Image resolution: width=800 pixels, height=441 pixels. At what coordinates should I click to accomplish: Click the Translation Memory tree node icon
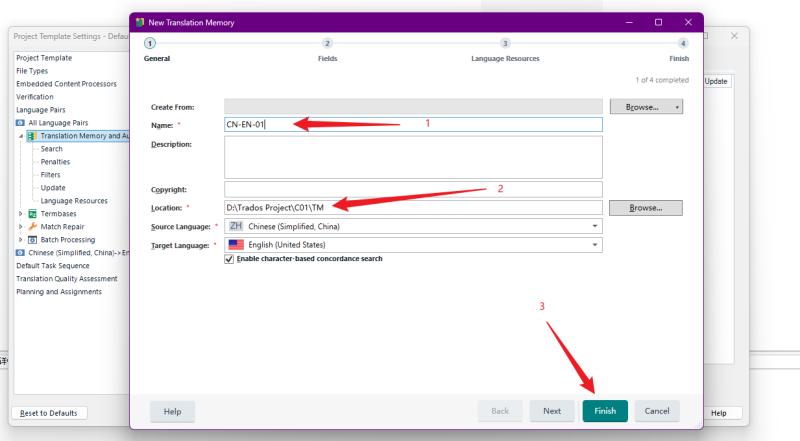33,136
